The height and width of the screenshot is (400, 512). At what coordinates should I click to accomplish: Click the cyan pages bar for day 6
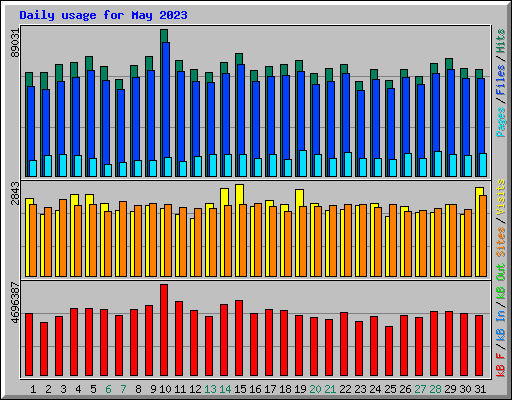pyautogui.click(x=108, y=170)
